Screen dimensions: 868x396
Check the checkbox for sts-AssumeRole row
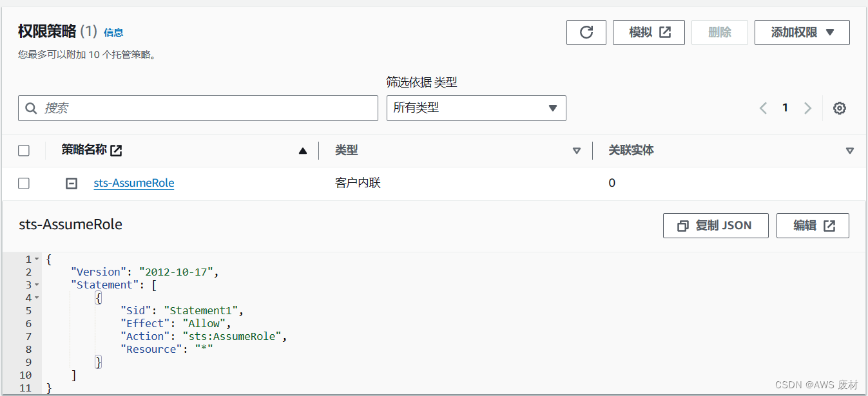(x=24, y=183)
